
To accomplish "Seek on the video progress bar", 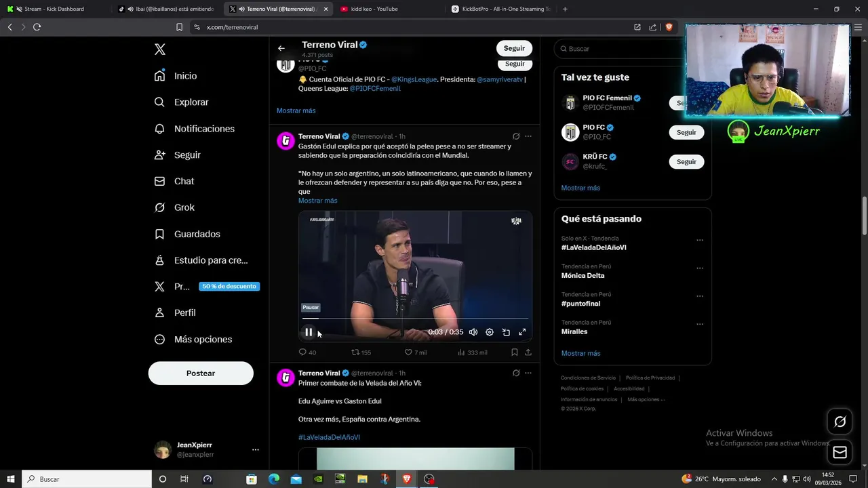I will pos(415,318).
